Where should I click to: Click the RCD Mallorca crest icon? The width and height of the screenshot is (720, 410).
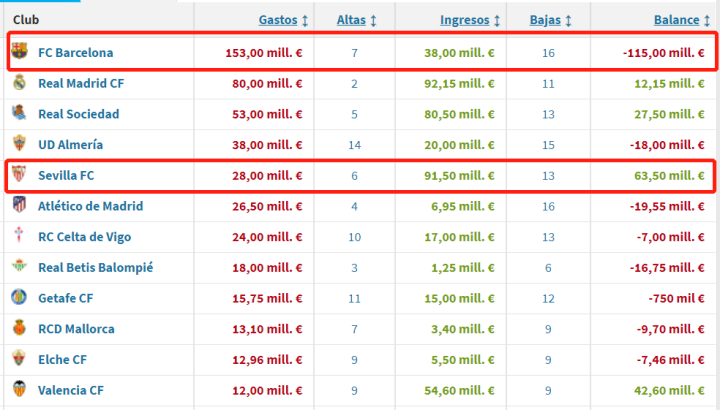(19, 327)
